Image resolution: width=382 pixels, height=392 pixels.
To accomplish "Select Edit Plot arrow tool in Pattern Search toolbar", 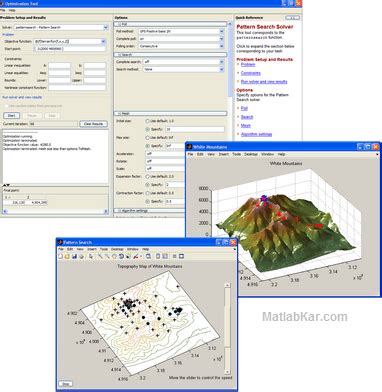I will [x=91, y=256].
